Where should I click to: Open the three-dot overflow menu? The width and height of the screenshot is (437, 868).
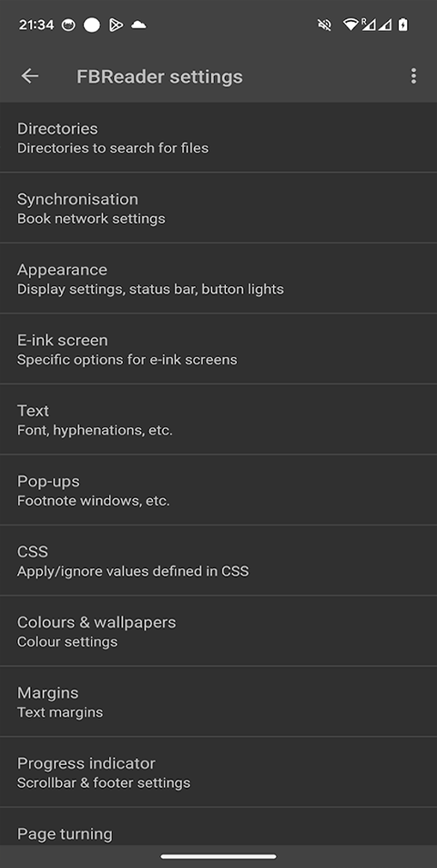tap(413, 76)
